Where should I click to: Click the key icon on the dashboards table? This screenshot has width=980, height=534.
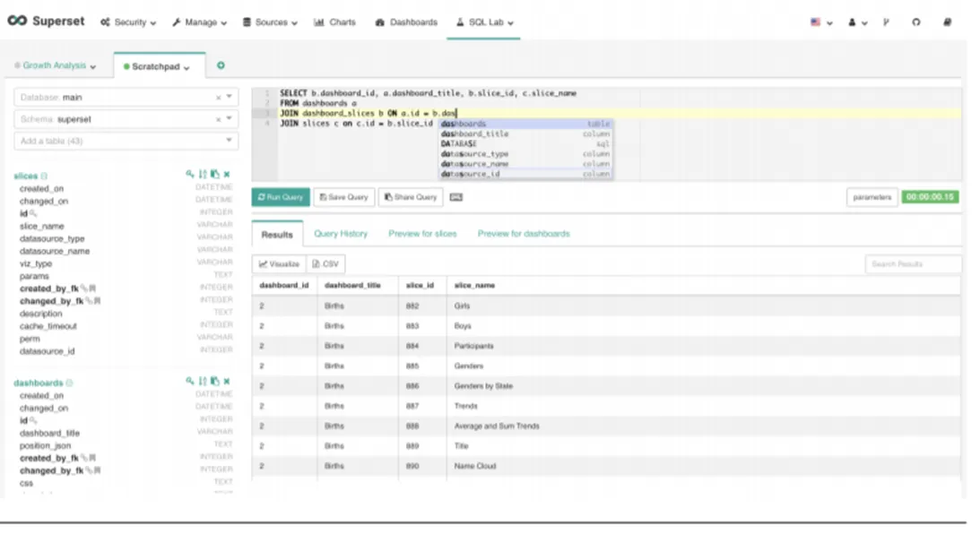click(x=189, y=381)
